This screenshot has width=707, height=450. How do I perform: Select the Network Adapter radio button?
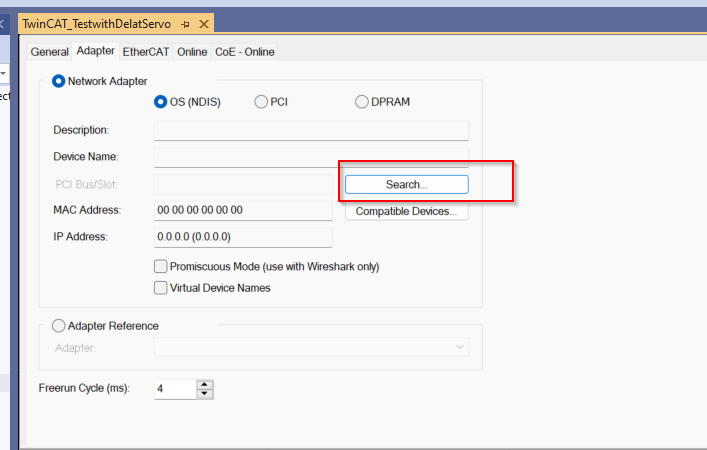click(58, 81)
